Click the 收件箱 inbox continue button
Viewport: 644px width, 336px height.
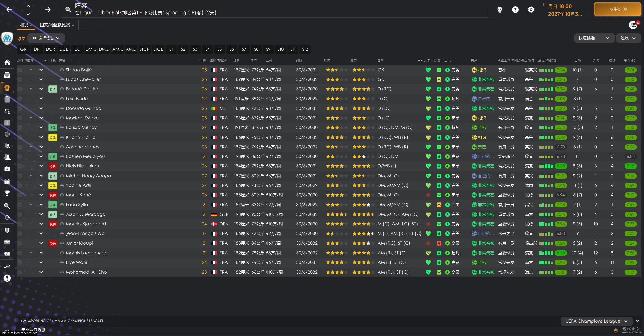point(618,9)
